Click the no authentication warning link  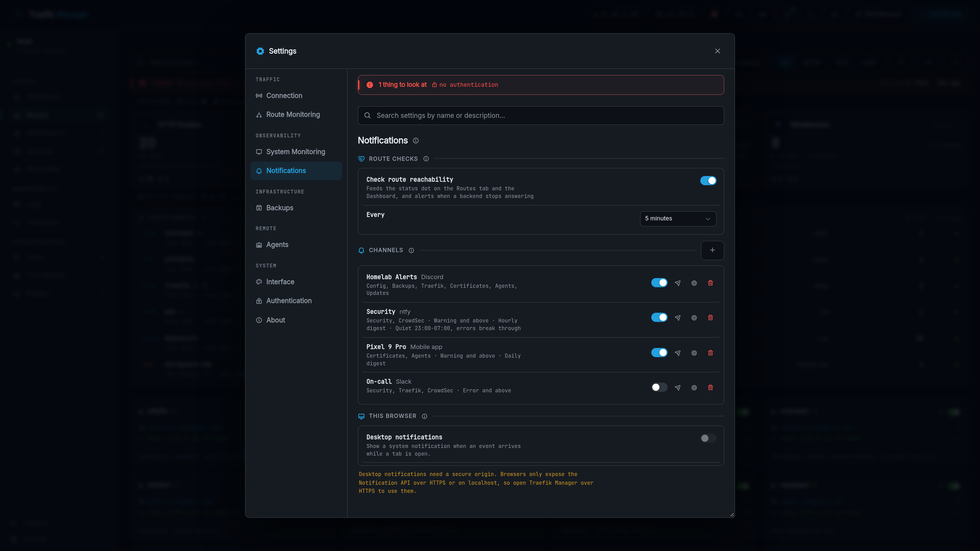point(465,85)
